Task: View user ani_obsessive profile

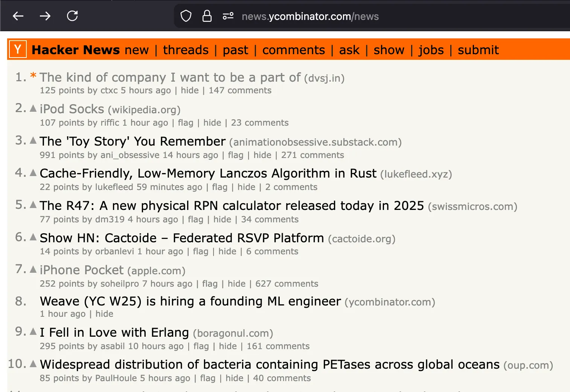Action: pos(130,155)
